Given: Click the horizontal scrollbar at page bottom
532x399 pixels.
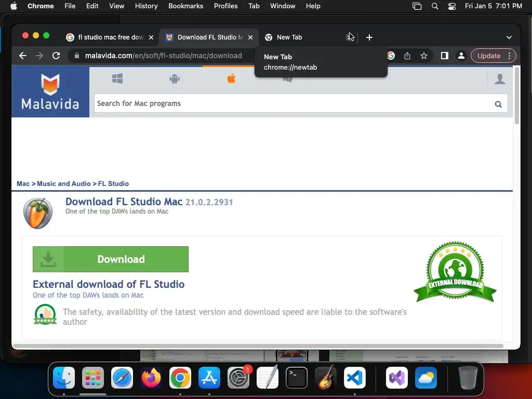Looking at the screenshot, I should (258, 346).
